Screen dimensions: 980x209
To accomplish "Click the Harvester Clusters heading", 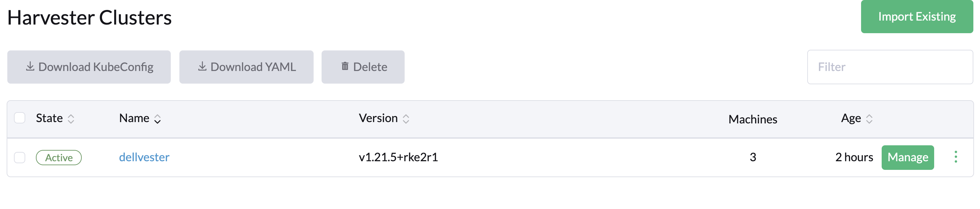I will (90, 17).
